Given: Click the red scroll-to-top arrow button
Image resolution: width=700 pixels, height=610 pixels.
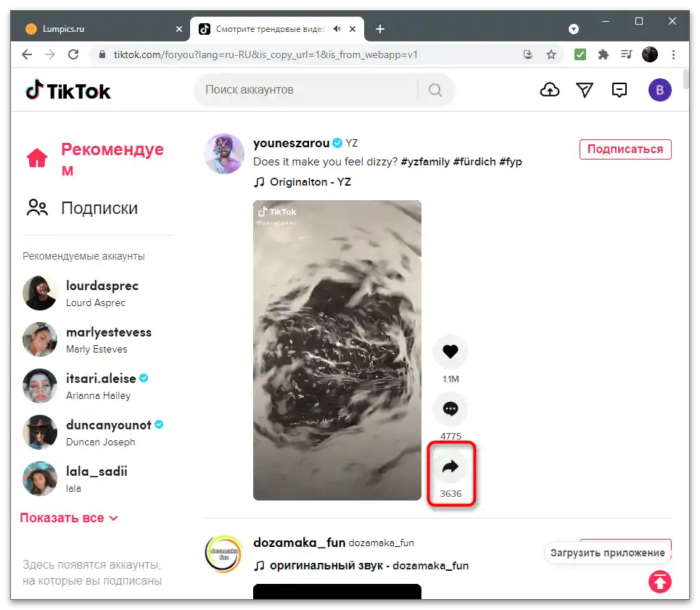Looking at the screenshot, I should [660, 582].
